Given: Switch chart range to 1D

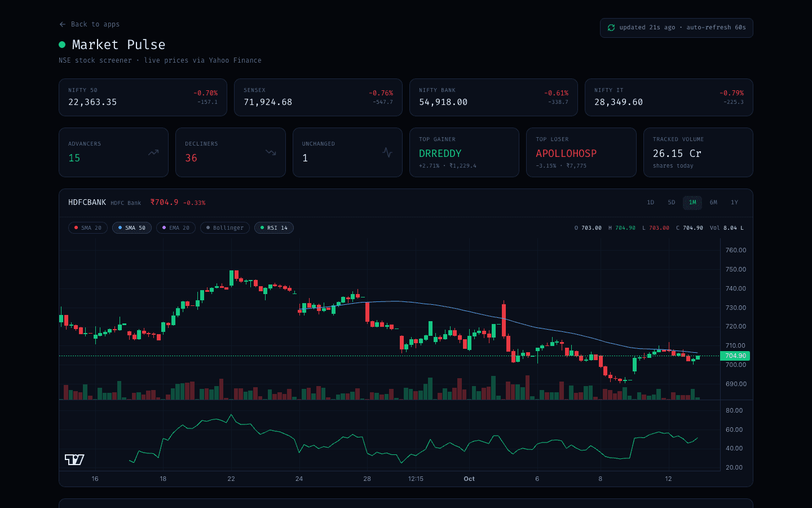Looking at the screenshot, I should pos(651,203).
